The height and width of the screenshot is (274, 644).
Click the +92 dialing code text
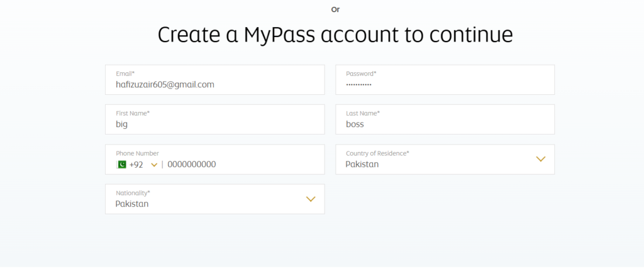coord(136,165)
